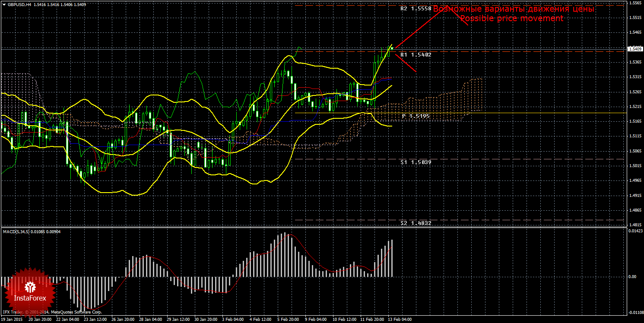Click the S1 1.5039 support label
Screen dimensions: 644x323
[416, 161]
